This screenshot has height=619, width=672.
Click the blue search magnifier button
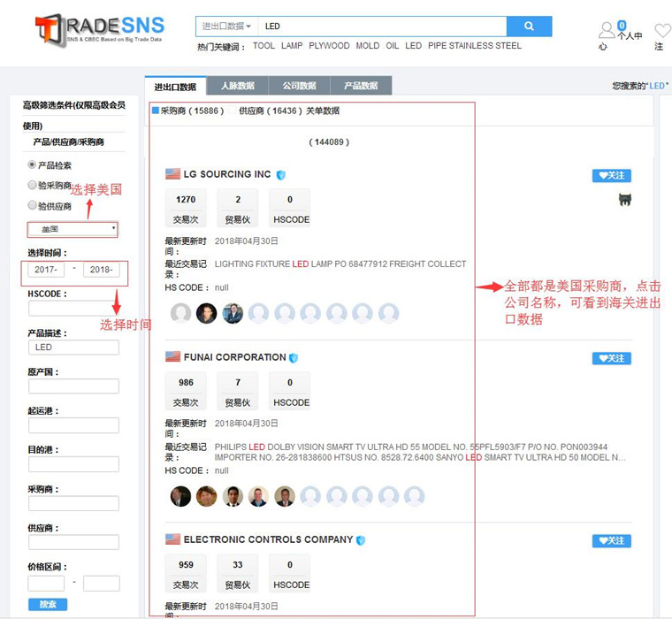click(529, 27)
